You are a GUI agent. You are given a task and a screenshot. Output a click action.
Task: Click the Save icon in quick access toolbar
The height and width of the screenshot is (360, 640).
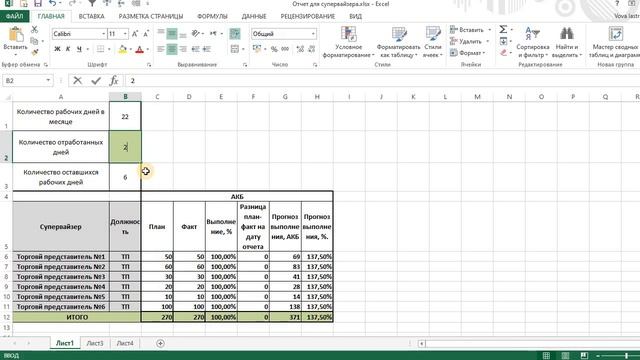point(38,4)
